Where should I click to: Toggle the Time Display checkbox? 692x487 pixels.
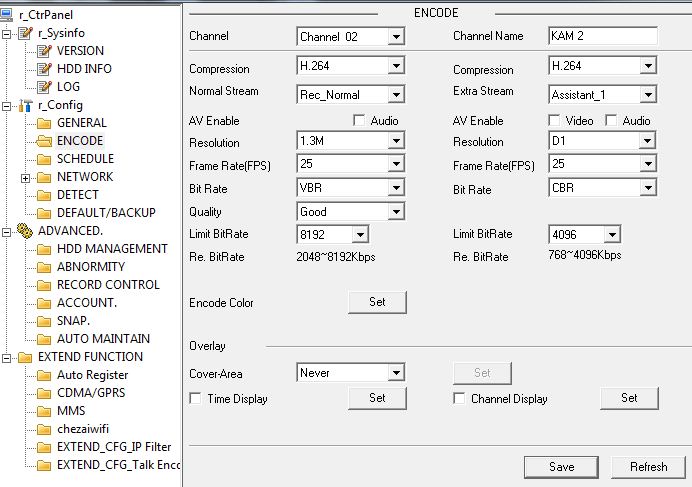195,399
